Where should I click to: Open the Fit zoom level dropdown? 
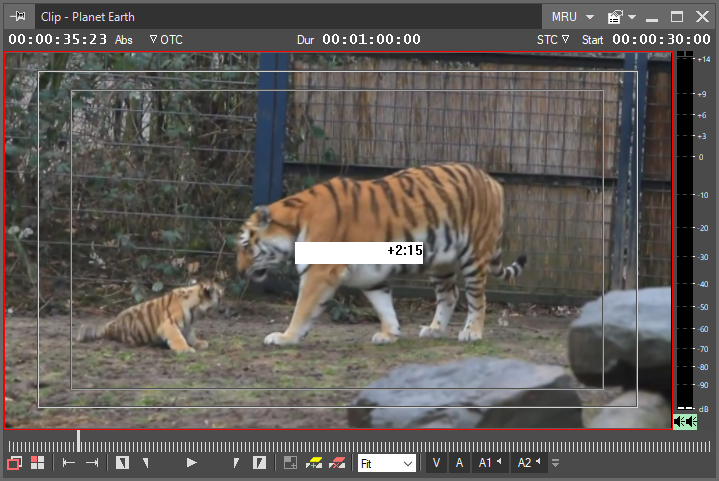click(387, 463)
